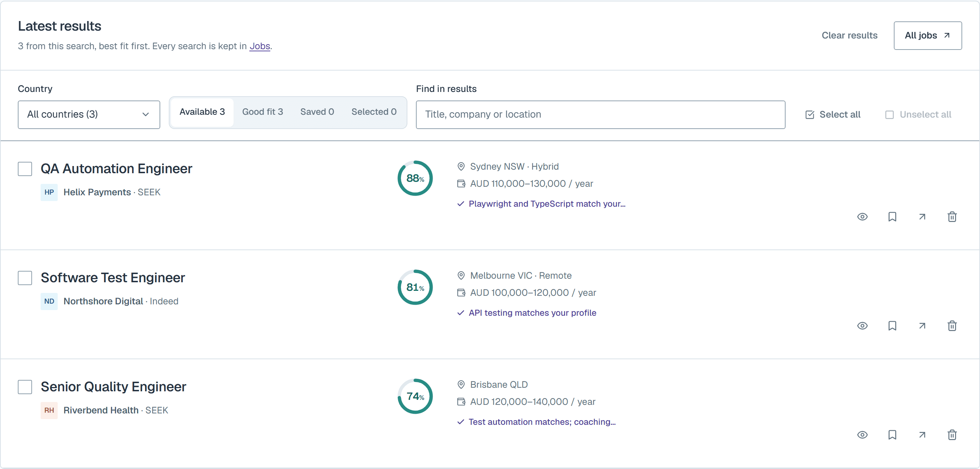The image size is (980, 469).
Task: Tick the QA Automation Engineer checkbox
Action: [x=25, y=169]
